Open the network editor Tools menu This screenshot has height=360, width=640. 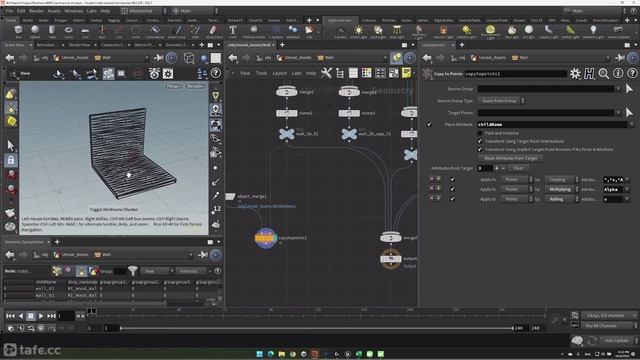point(261,73)
